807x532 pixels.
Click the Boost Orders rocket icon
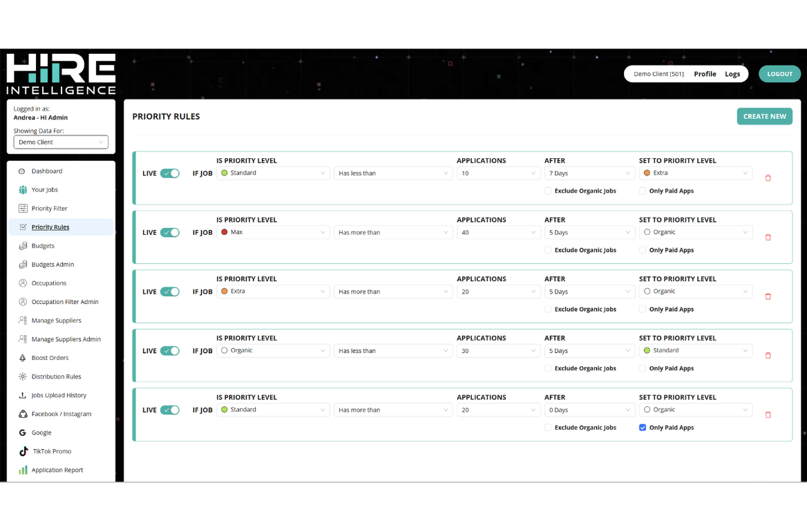coord(22,358)
